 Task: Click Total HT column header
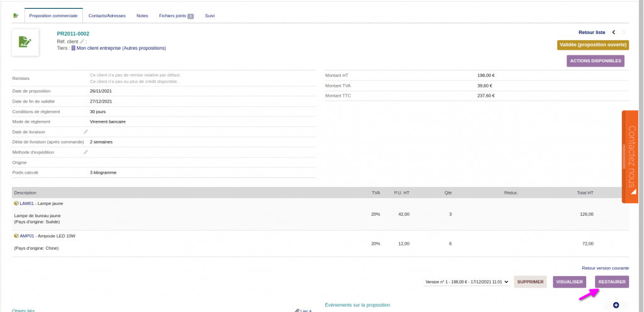click(585, 192)
